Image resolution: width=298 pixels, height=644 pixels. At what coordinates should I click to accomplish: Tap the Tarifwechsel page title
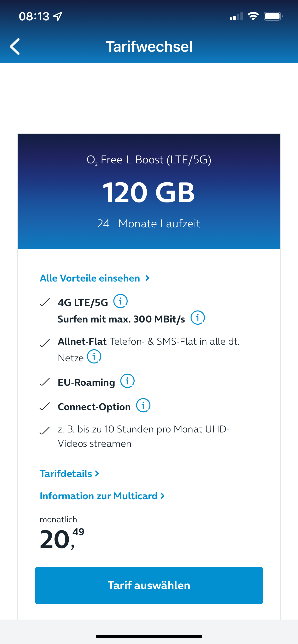click(149, 46)
